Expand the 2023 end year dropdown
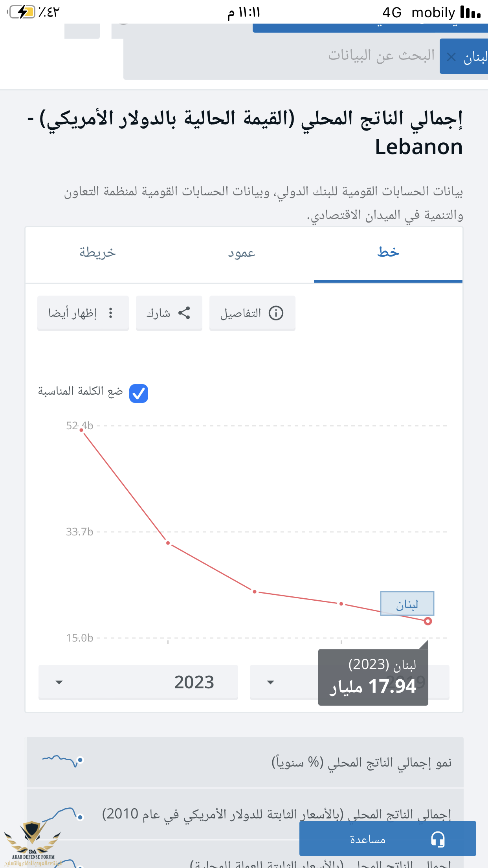Image resolution: width=488 pixels, height=868 pixels. click(x=138, y=682)
